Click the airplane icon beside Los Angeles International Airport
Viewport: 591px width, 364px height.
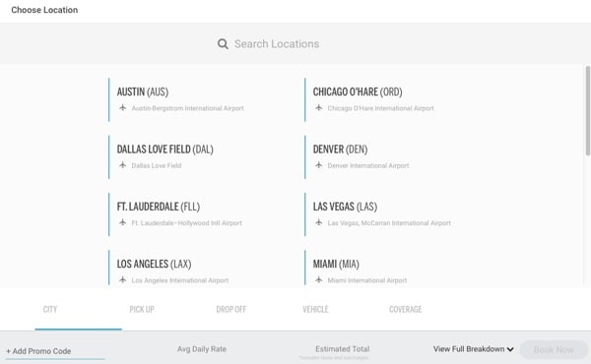point(122,279)
